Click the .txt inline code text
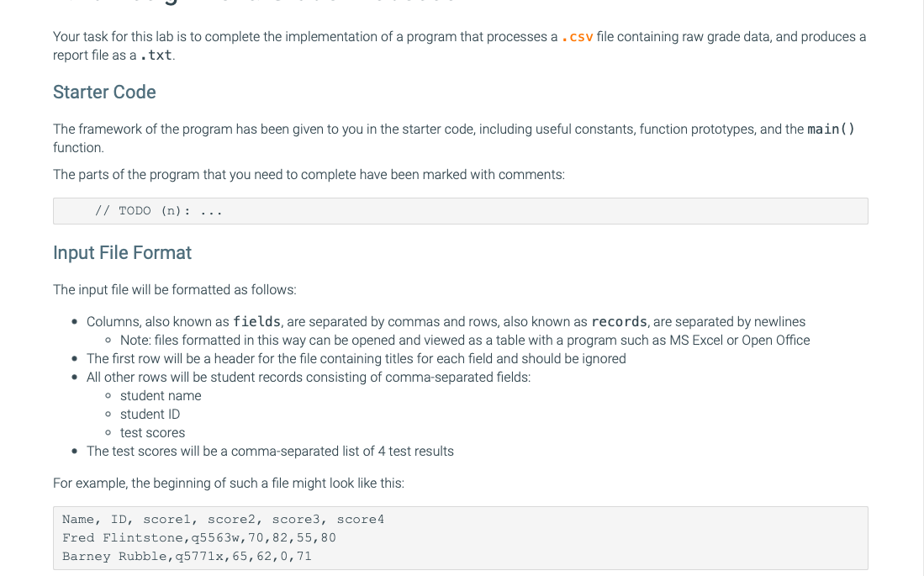 (x=156, y=55)
